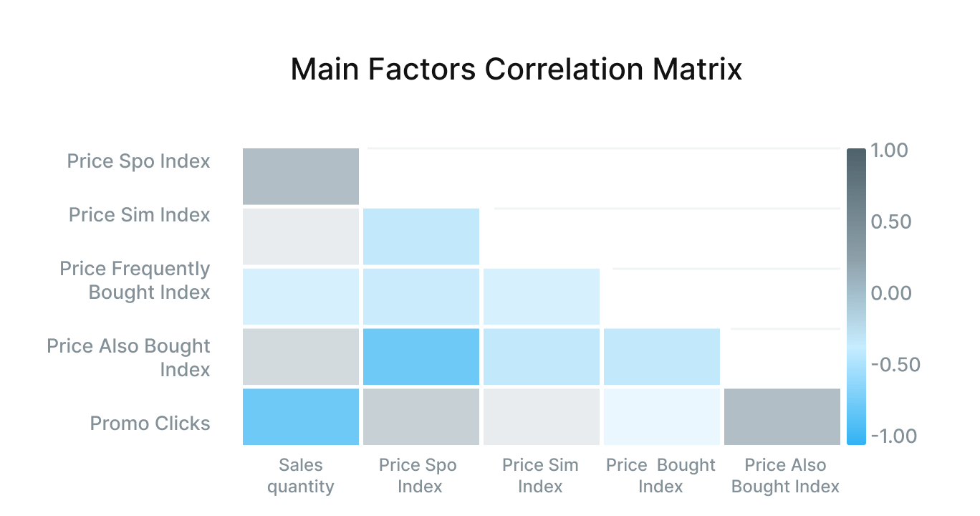Click Price Also Bought row, Price Sim Index column cell
This screenshot has width=980, height=516.
(x=542, y=357)
